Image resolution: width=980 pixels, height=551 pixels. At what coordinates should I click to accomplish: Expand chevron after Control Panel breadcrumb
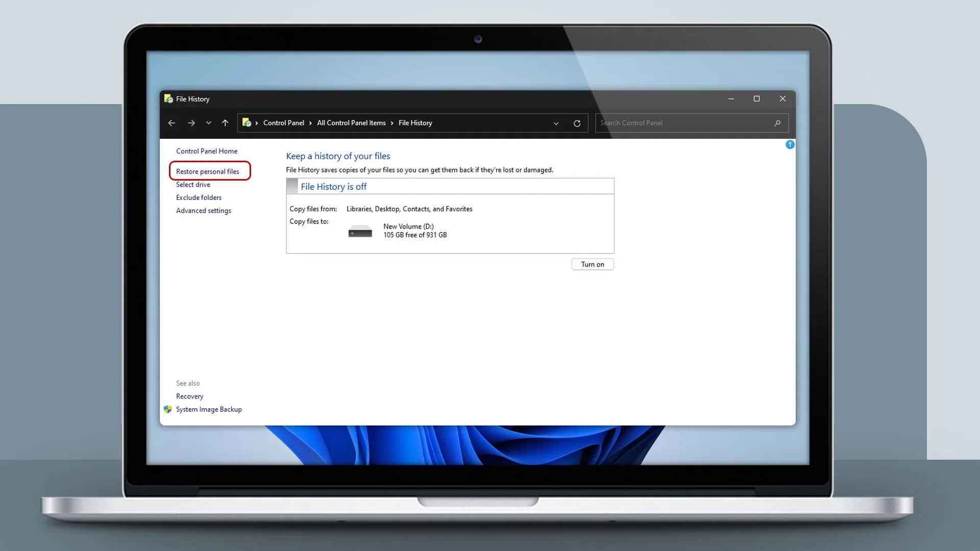click(310, 123)
